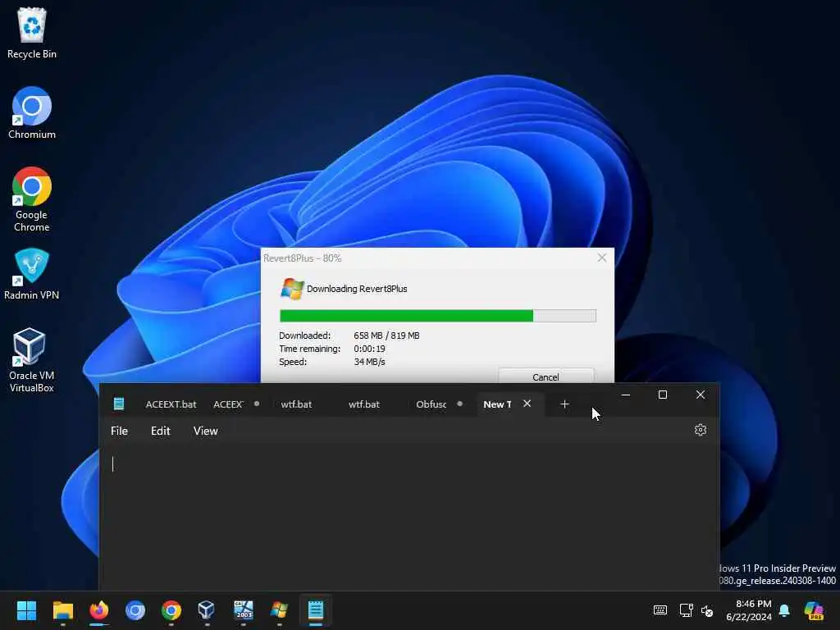Image resolution: width=840 pixels, height=630 pixels.
Task: Open the clock and date flyout
Action: pos(749,610)
